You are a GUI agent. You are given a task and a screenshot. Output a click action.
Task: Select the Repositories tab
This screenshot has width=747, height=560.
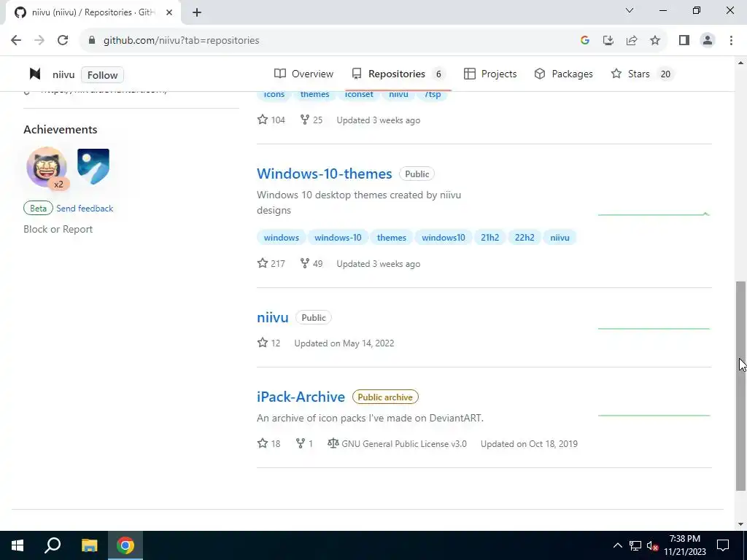[398, 74]
